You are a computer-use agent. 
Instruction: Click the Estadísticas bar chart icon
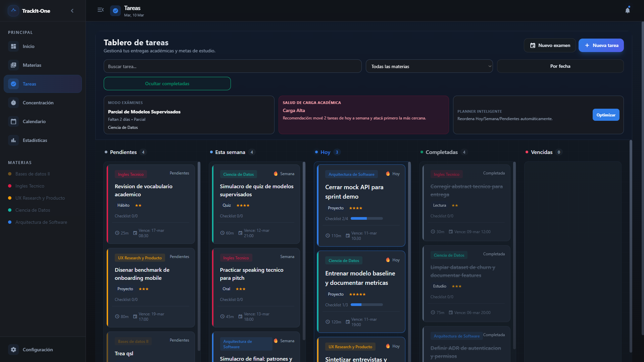[x=13, y=140]
